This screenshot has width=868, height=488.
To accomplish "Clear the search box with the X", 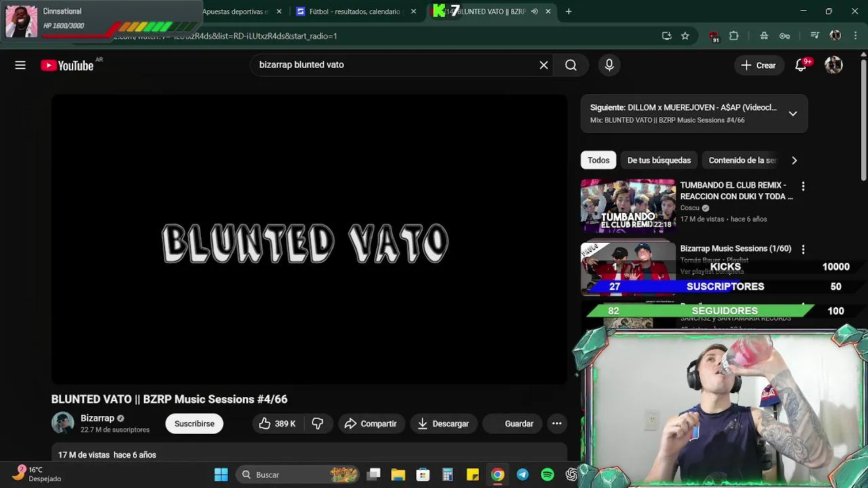I will 544,65.
